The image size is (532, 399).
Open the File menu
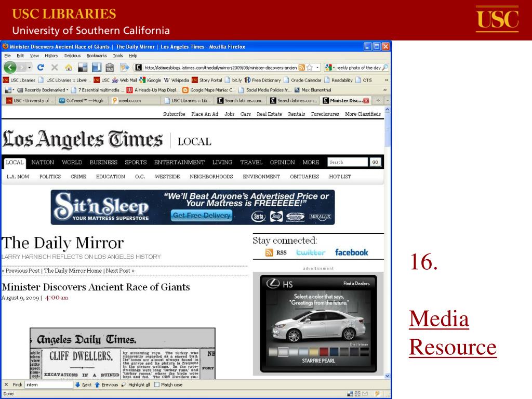click(x=7, y=56)
